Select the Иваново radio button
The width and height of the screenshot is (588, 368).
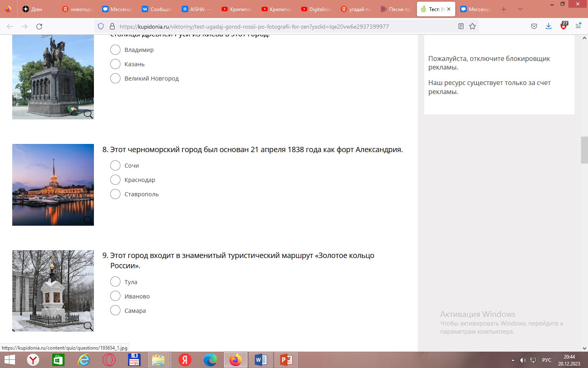tap(116, 296)
